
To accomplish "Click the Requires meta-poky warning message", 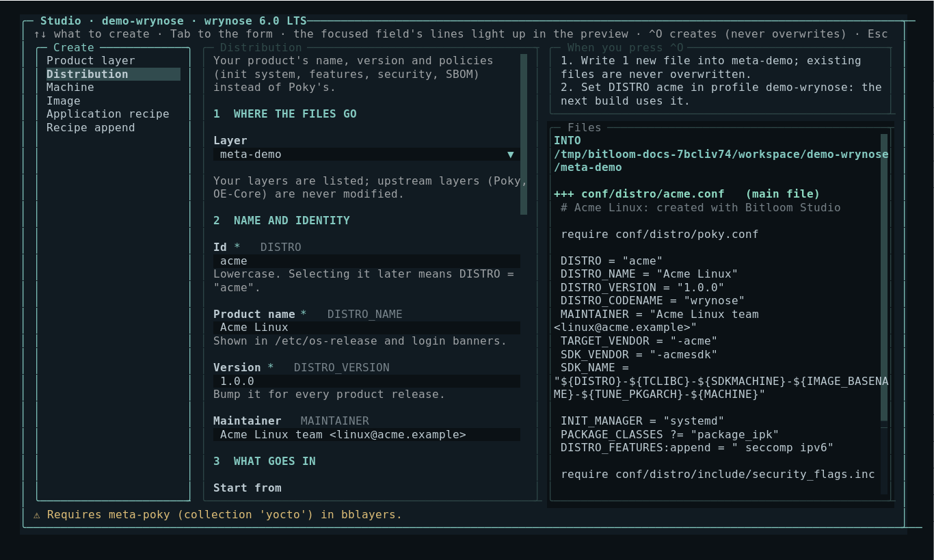I will pos(218,515).
